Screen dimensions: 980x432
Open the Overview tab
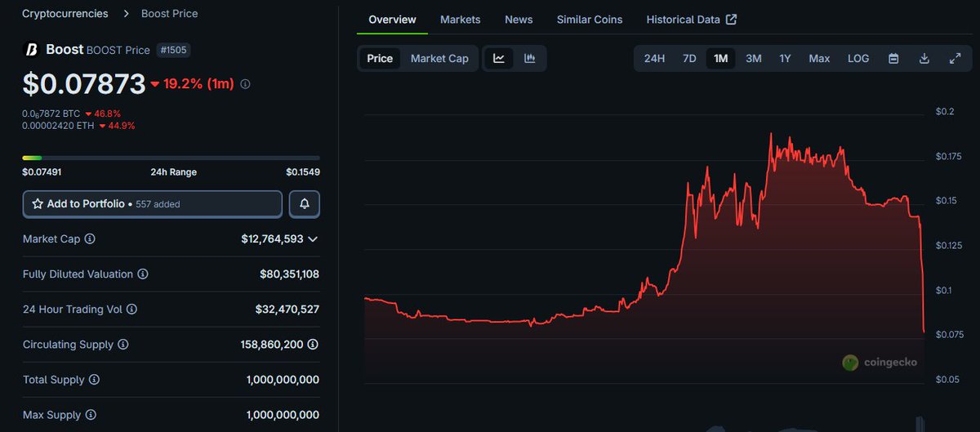392,19
